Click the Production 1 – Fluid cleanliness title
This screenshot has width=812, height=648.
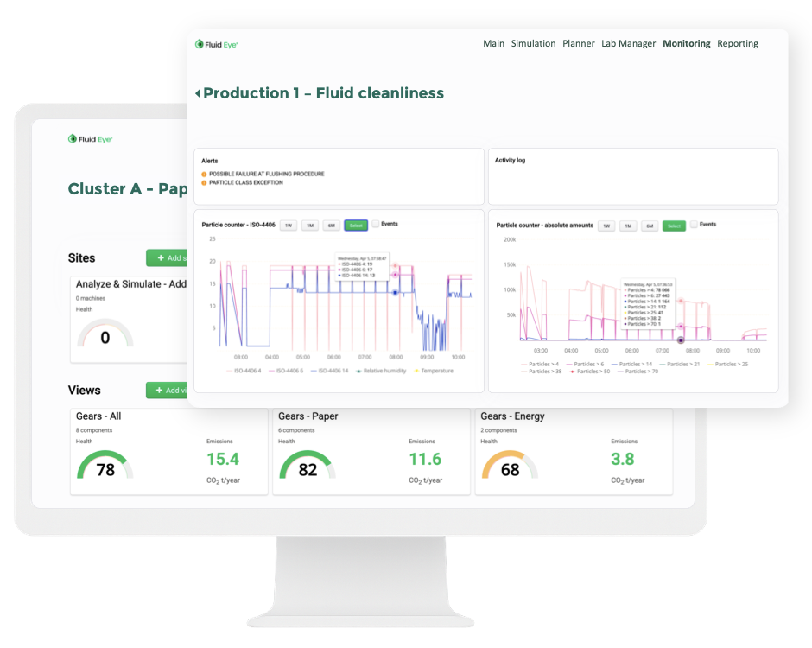point(324,93)
